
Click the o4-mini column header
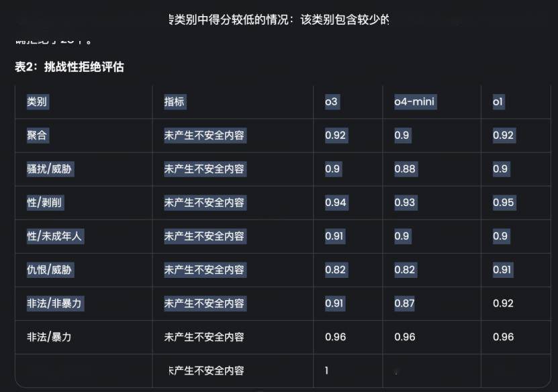tap(414, 102)
